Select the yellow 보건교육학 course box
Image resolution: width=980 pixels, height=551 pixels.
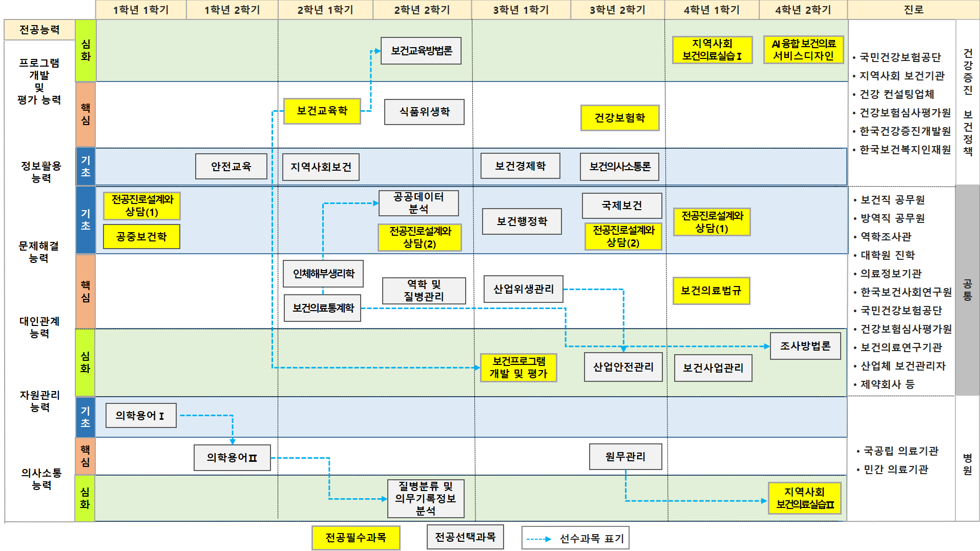322,111
